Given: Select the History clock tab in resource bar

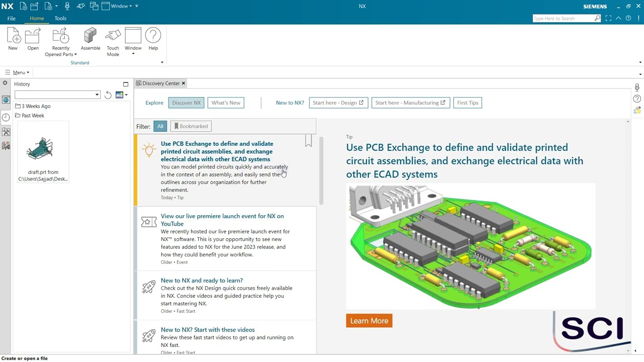Looking at the screenshot, I should tap(6, 117).
